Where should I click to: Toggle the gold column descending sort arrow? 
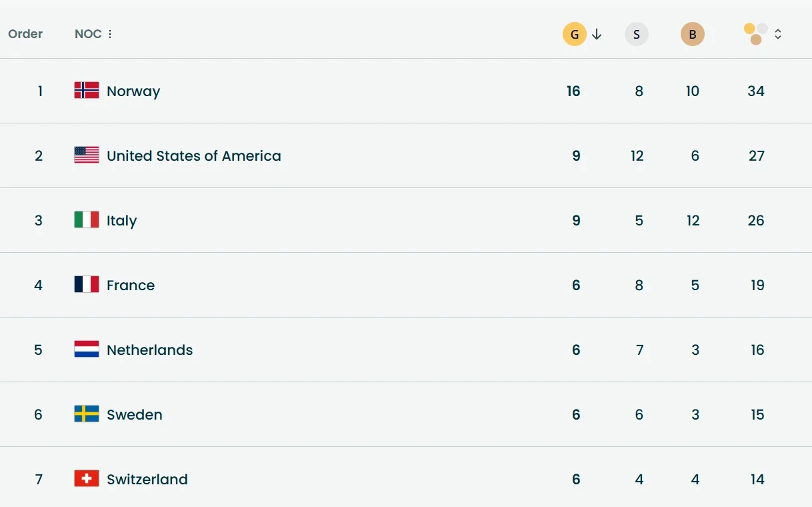(597, 34)
